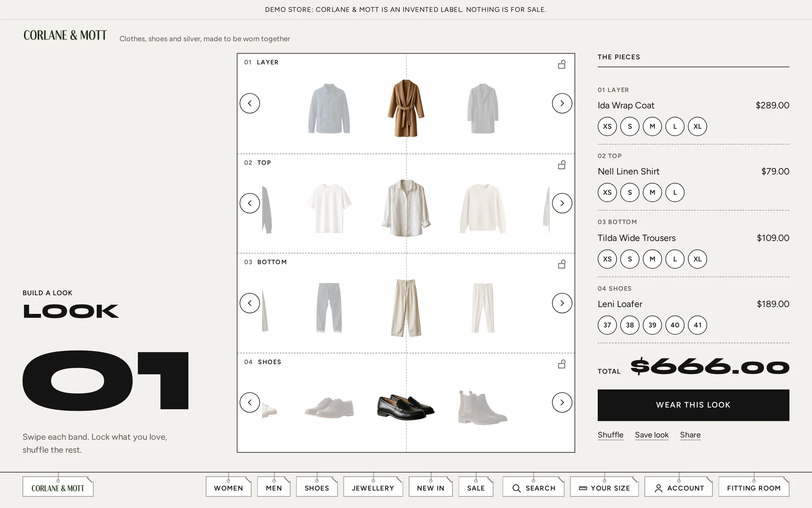
Task: Select size L for Ida Wrap Coat
Action: pyautogui.click(x=675, y=126)
